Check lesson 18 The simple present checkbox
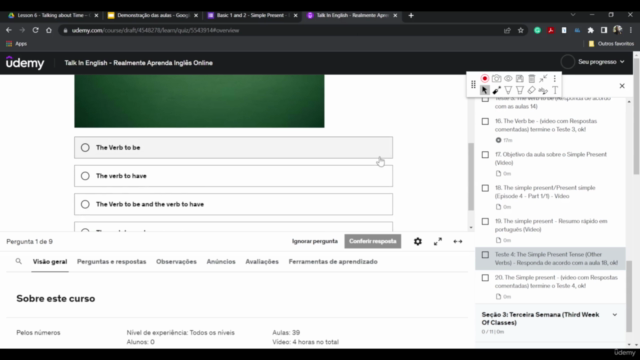Screen dimensions: 640x360 [x=485, y=188]
